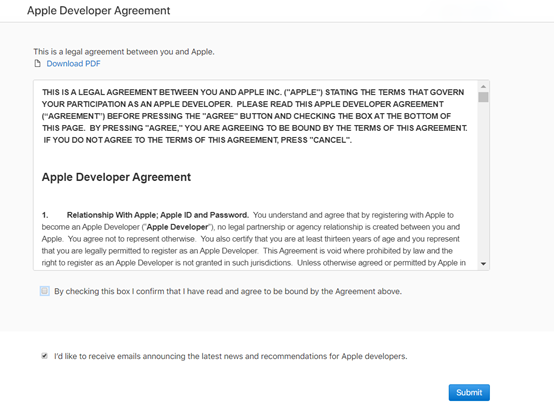The image size is (554, 412).
Task: Click 'Relationship With Apple; Apple ID and Password.' heading
Action: (x=158, y=215)
